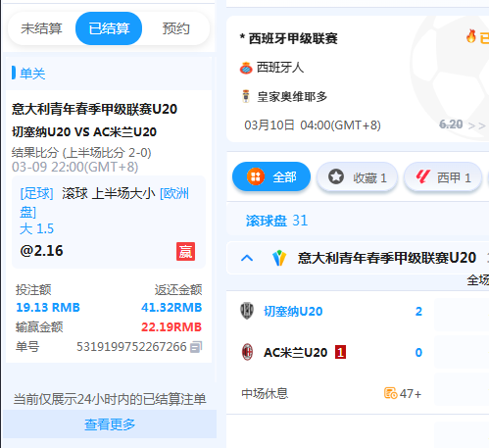Click 切塞纳U20 VS AC米兰U20 match title
This screenshot has width=489, height=448.
pos(84,132)
